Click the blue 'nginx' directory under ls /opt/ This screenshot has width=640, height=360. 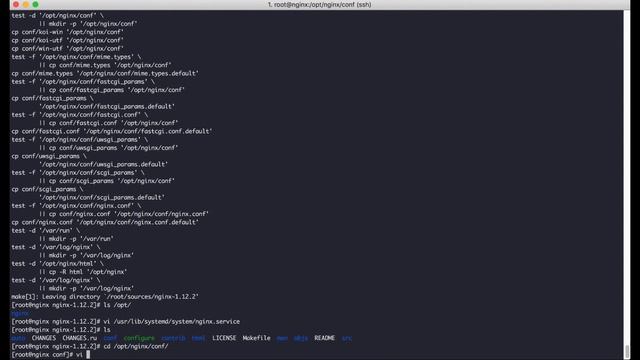point(20,313)
